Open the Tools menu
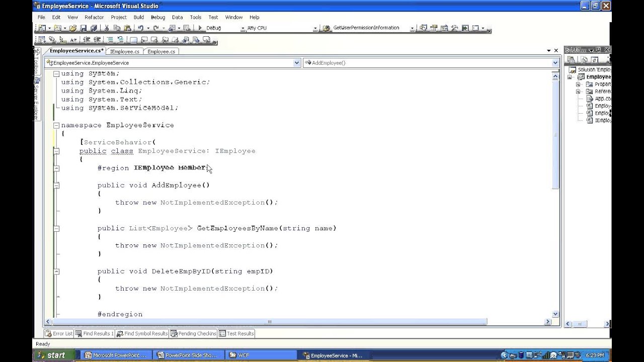The image size is (644, 362). click(196, 17)
